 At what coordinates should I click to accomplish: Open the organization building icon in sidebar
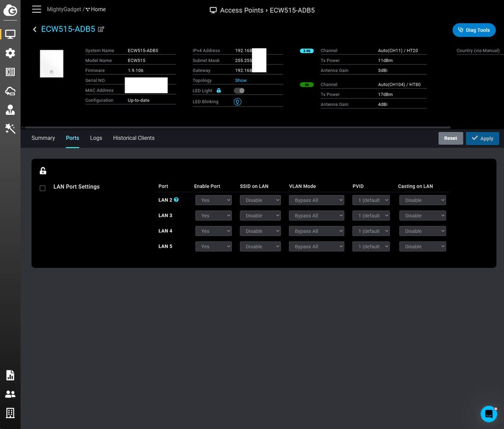[x=10, y=413]
